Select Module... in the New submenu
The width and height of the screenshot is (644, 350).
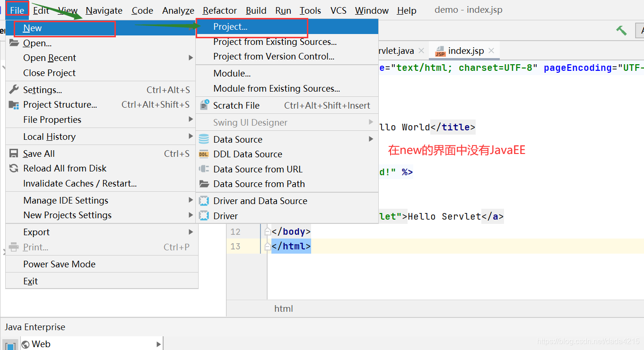287,73
